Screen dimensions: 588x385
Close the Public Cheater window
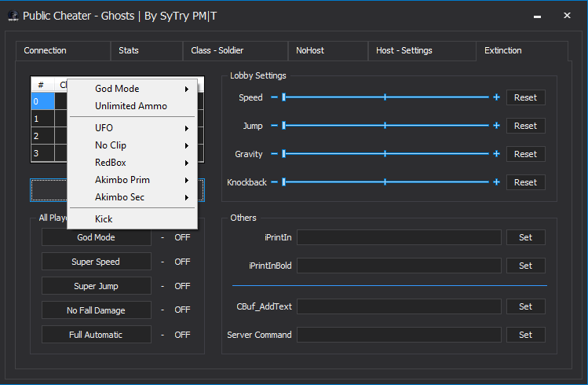point(567,16)
